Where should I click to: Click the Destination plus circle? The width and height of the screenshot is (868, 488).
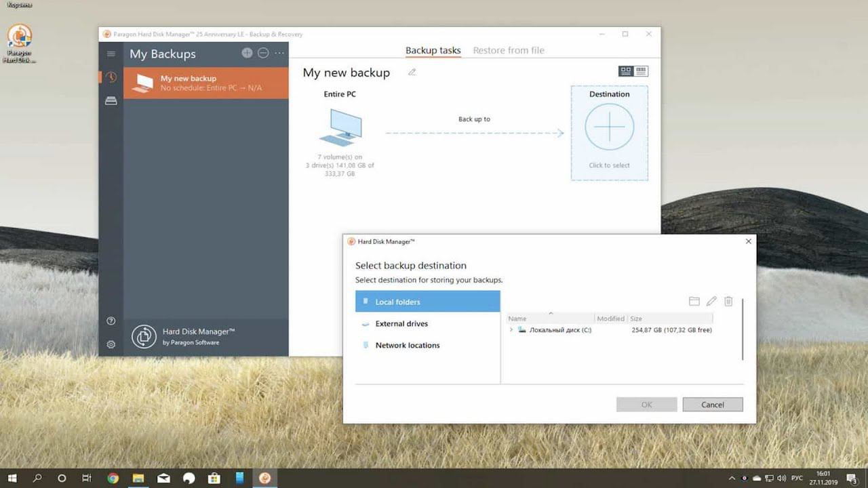pos(610,127)
